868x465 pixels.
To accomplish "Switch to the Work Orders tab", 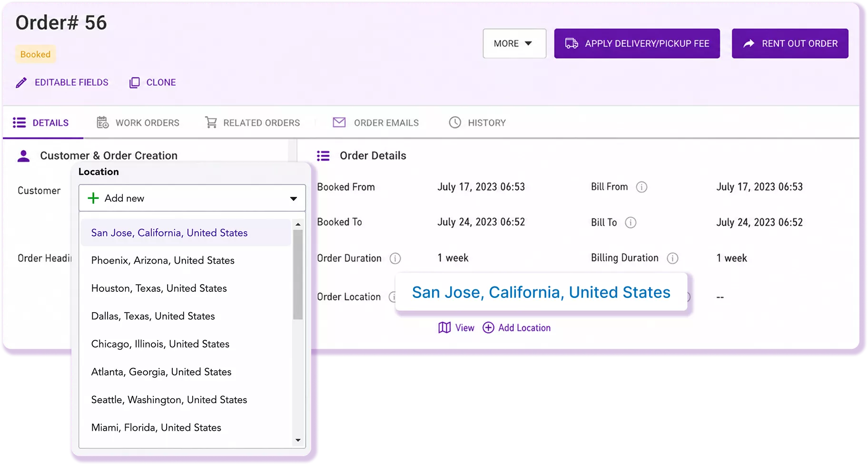I will click(138, 123).
